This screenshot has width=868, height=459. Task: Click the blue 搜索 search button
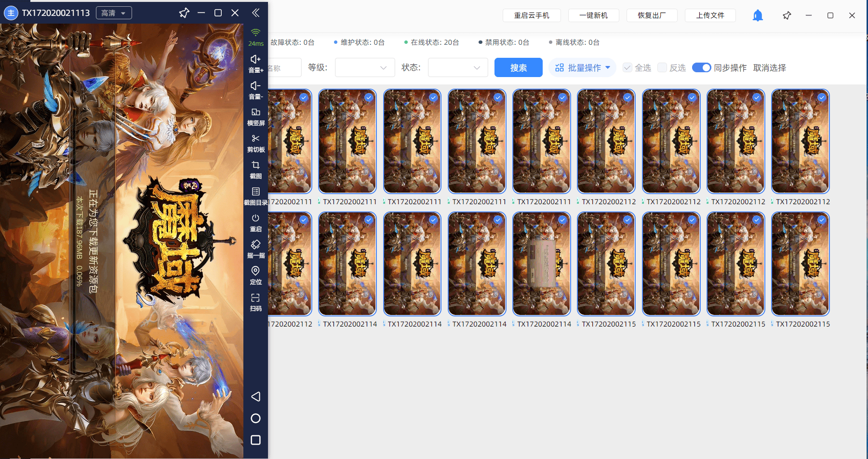pos(518,68)
